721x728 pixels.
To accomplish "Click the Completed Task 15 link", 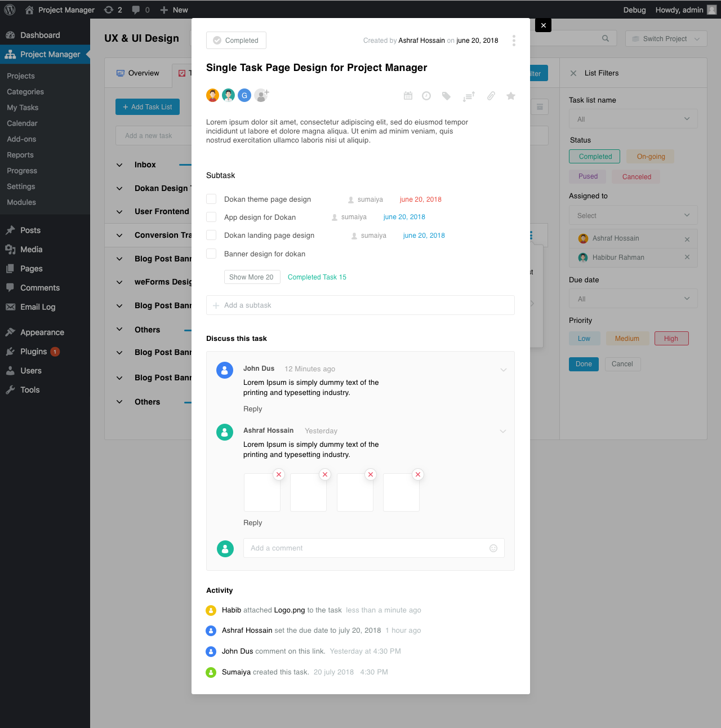I will click(x=317, y=277).
